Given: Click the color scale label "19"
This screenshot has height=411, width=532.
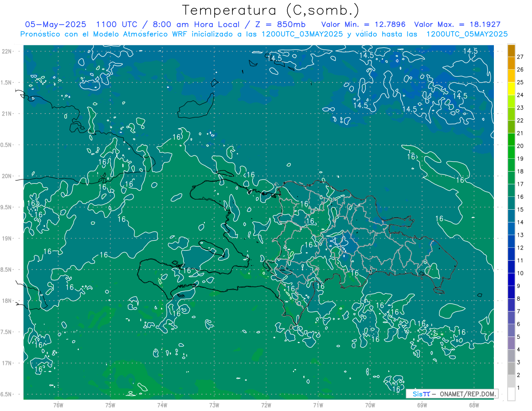Looking at the screenshot, I should pyautogui.click(x=520, y=159).
